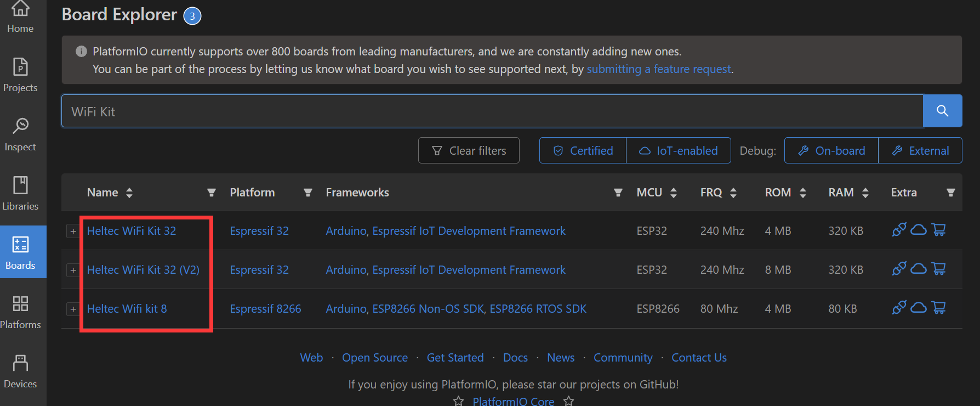Image resolution: width=980 pixels, height=406 pixels.
Task: Click debug icon for Heltec Wifi kit 8
Action: 899,307
